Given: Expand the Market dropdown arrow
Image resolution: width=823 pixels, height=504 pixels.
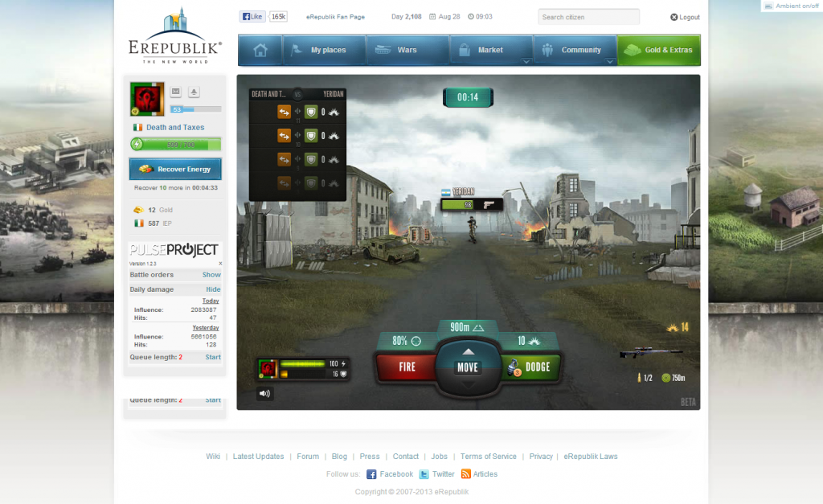Looking at the screenshot, I should pos(526,61).
